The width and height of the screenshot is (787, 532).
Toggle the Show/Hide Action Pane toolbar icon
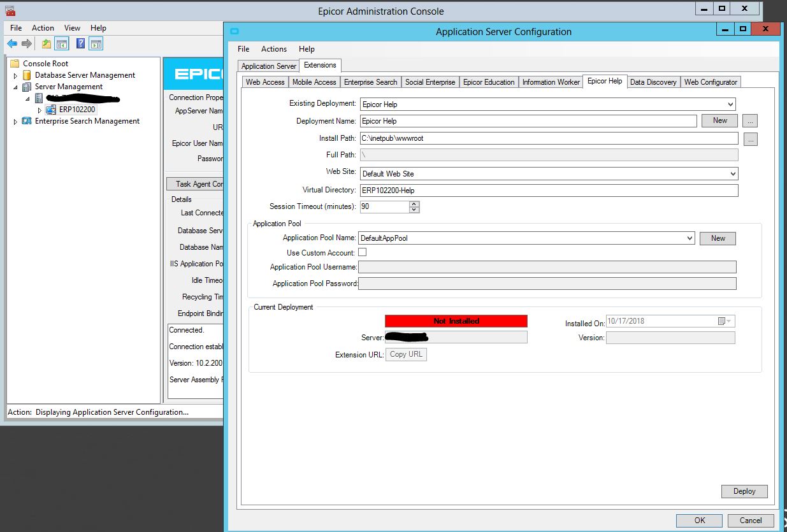tap(96, 44)
